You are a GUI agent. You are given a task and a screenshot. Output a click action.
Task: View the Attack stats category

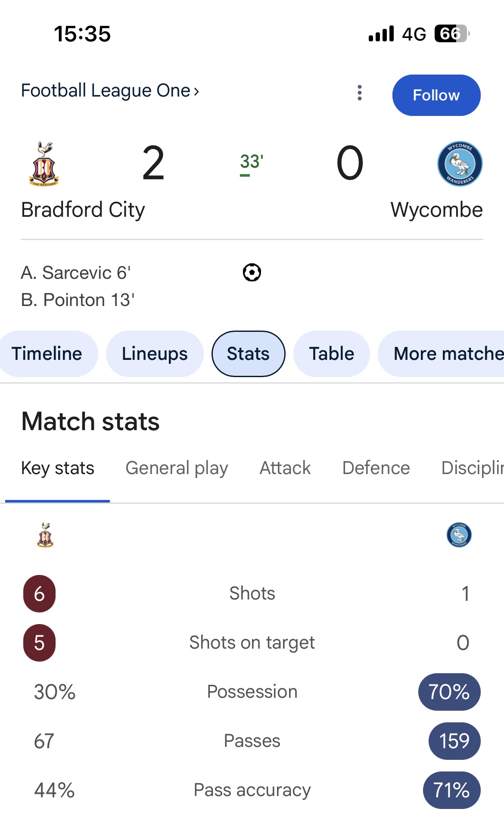point(285,468)
